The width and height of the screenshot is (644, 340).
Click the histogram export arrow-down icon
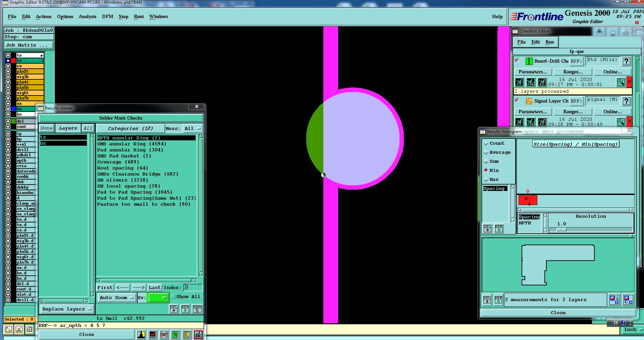point(614,300)
